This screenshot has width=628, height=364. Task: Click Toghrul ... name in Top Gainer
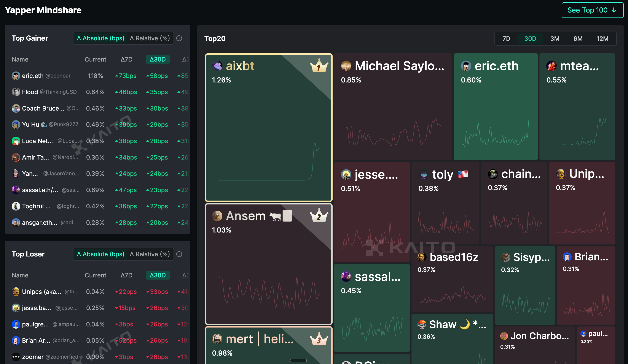click(x=36, y=206)
